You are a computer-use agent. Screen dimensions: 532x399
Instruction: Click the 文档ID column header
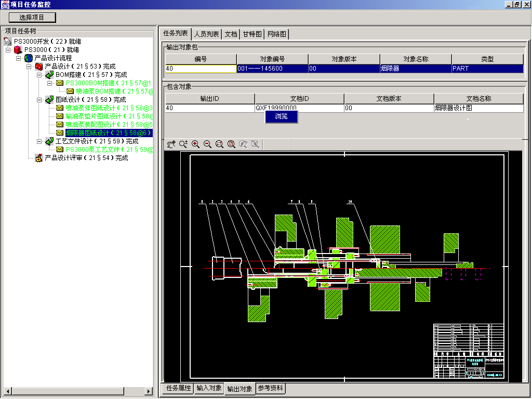click(x=300, y=98)
